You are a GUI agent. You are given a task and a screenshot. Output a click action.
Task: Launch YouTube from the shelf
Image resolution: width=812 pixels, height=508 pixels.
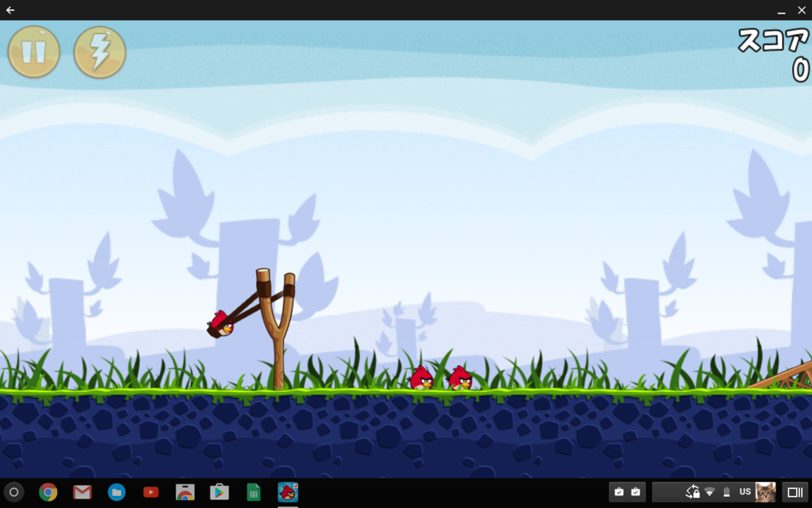click(x=151, y=492)
